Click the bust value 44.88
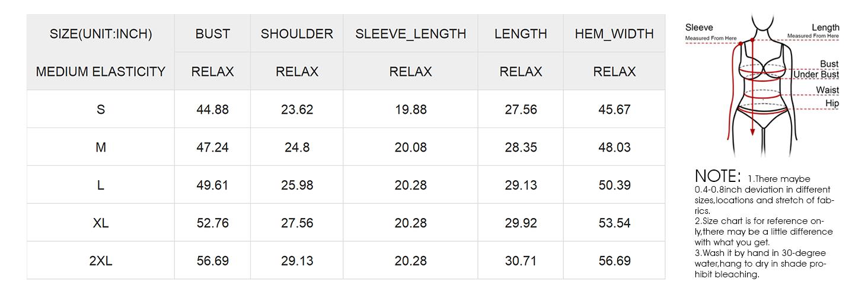This screenshot has width=868, height=304. tap(212, 110)
